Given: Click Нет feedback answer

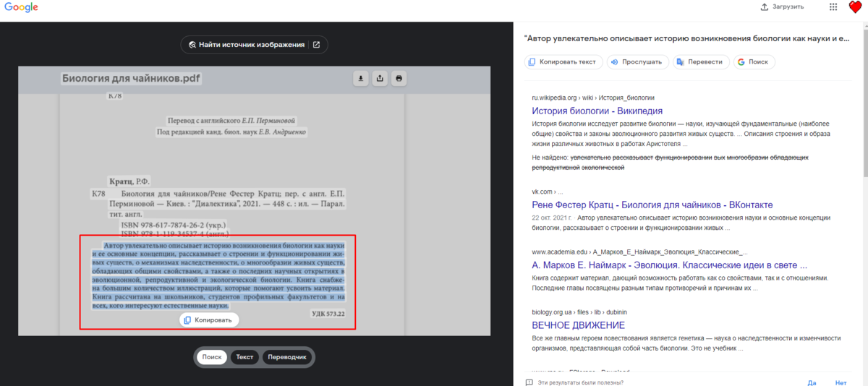Looking at the screenshot, I should click(841, 382).
